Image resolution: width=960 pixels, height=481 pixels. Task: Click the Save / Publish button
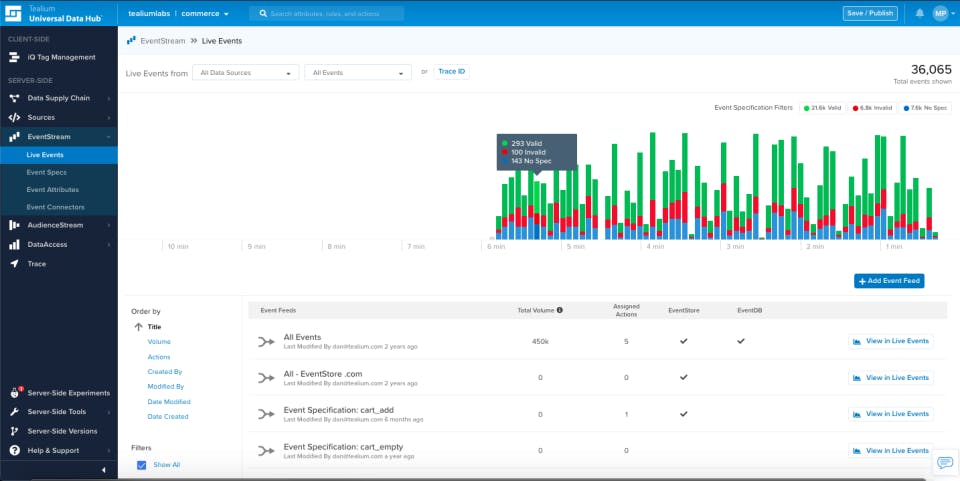coord(870,13)
